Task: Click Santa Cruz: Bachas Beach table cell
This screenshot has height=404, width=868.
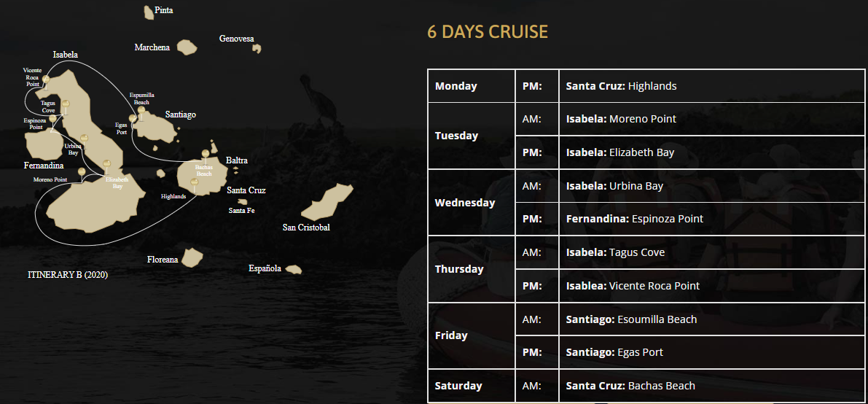Action: point(711,386)
